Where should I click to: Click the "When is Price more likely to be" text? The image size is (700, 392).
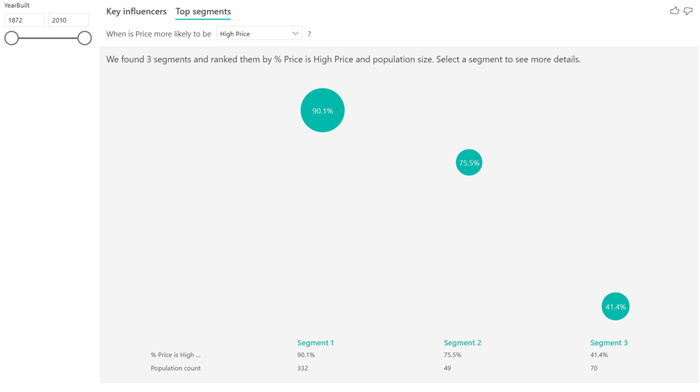158,34
